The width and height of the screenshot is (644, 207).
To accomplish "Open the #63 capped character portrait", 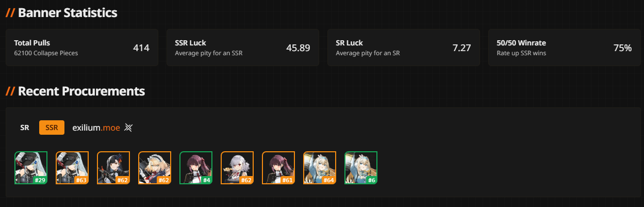I will point(72,168).
